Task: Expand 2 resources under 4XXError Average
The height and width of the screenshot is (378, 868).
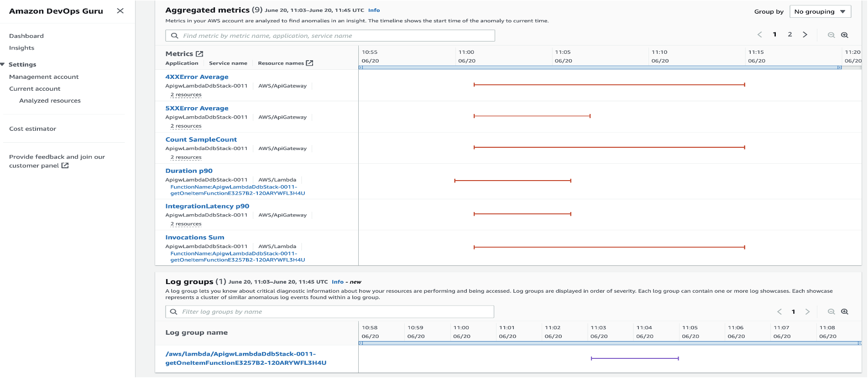Action: [x=186, y=95]
